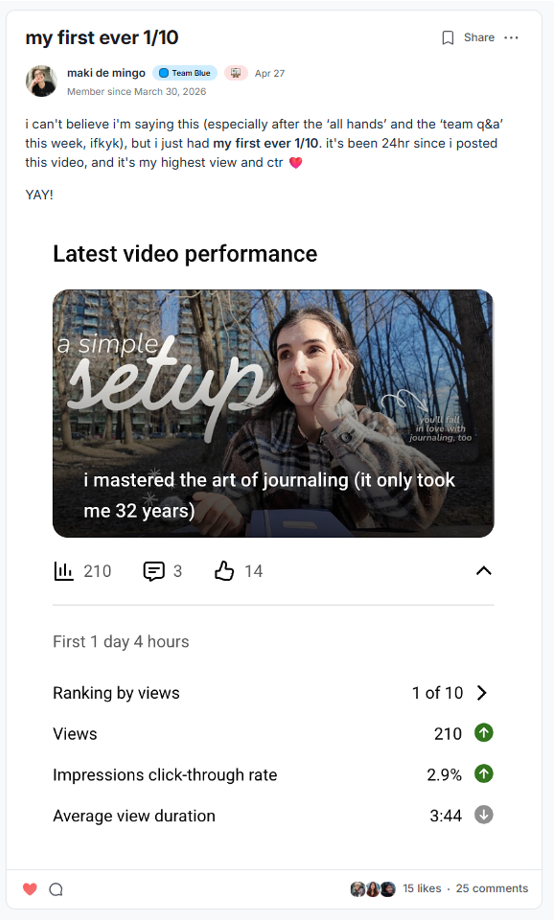This screenshot has width=554, height=920.
Task: Open the 25 comments link
Action: 492,888
